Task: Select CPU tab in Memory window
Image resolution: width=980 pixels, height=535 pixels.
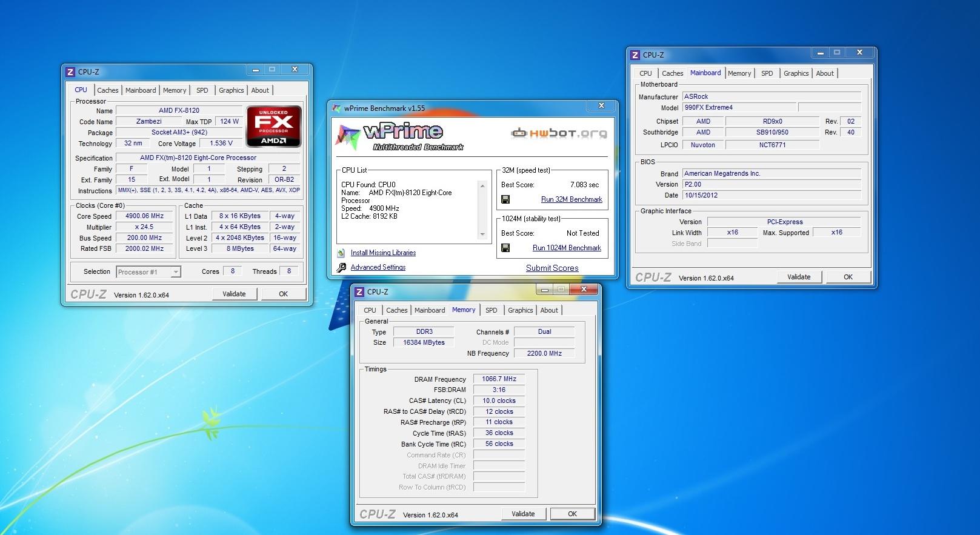Action: point(370,310)
